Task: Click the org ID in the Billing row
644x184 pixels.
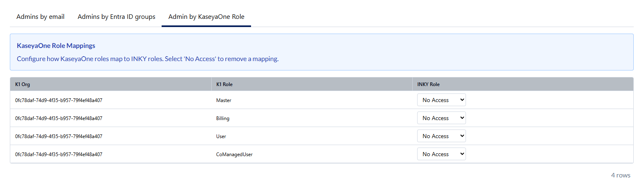Action: click(59, 118)
